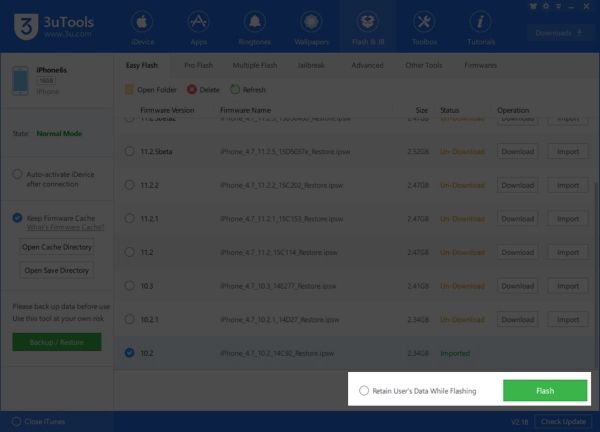Image resolution: width=600 pixels, height=432 pixels.
Task: Click the Delete icon in toolbar
Action: pos(191,90)
